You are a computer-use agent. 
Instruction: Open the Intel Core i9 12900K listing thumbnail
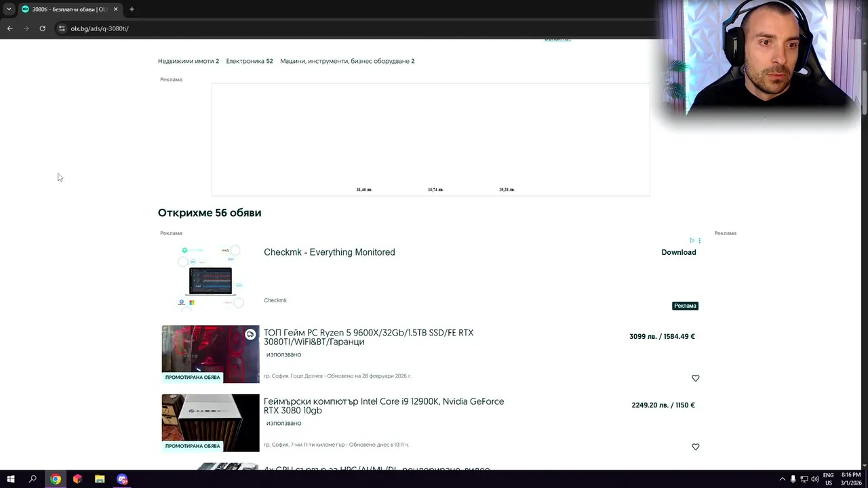(210, 422)
